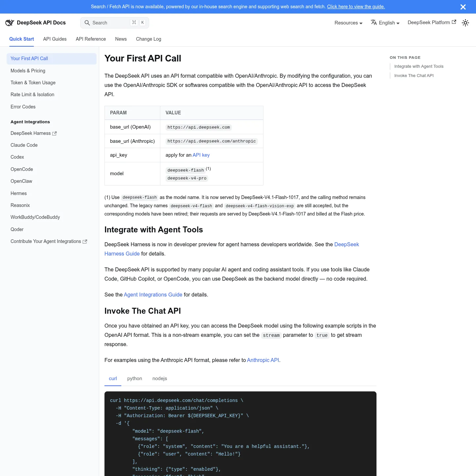Image resolution: width=476 pixels, height=476 pixels.
Task: Open the API Reference tab
Action: coord(91,39)
